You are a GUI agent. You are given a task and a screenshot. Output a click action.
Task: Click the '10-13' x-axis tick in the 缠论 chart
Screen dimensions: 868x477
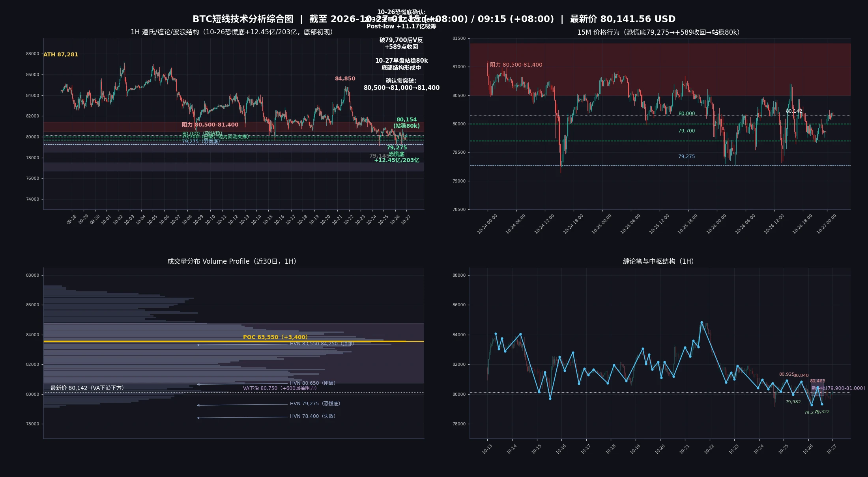point(487,449)
